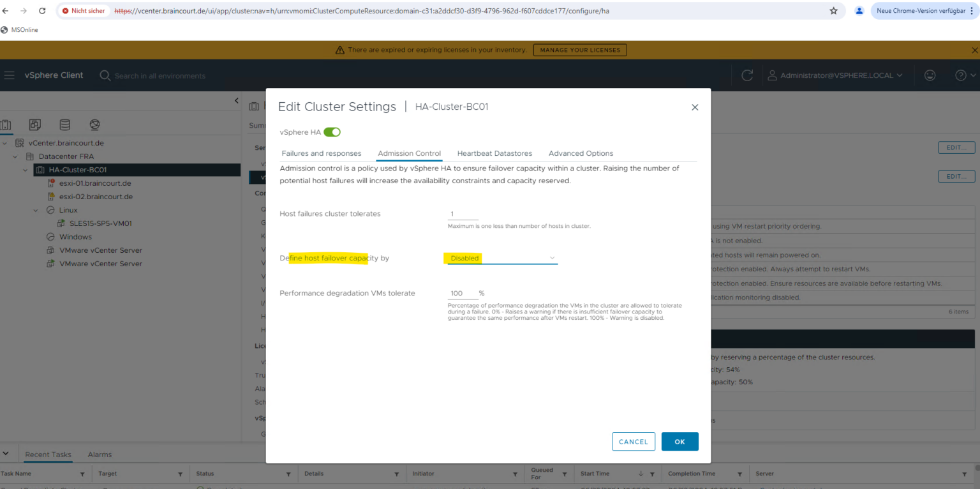Screen dimensions: 980x489
Task: Disable the vSphere HA toggle
Action: [x=332, y=132]
